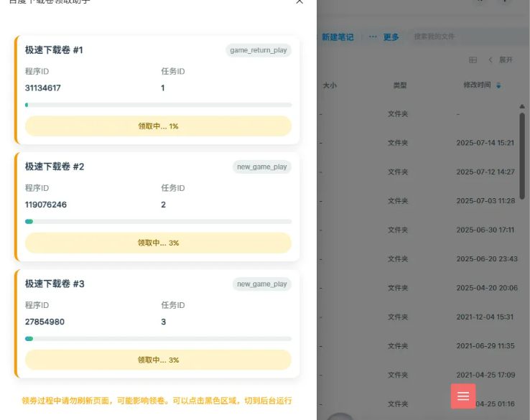The width and height of the screenshot is (530, 420).
Task: Click the new_game_play tag on coupon #3
Action: [261, 284]
